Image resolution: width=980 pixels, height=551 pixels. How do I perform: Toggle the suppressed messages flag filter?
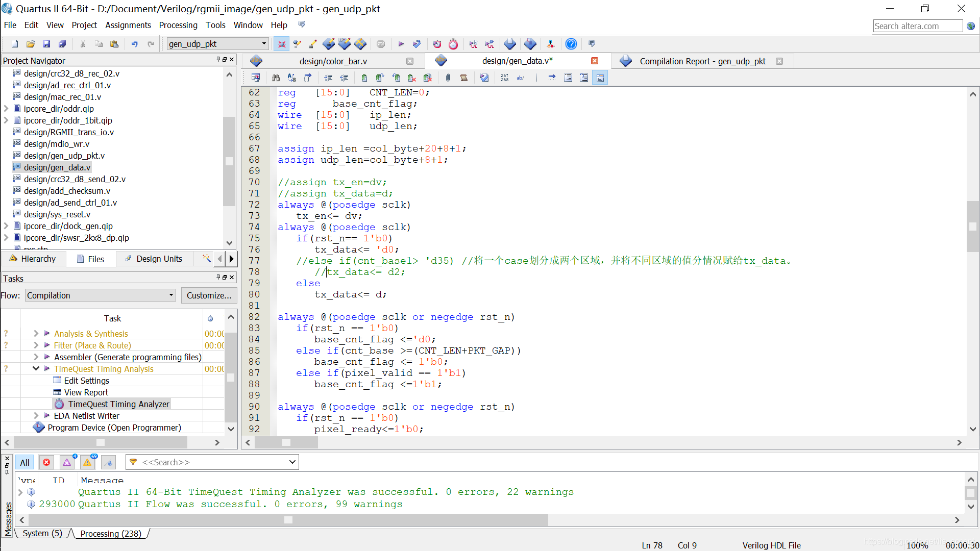[x=108, y=462]
